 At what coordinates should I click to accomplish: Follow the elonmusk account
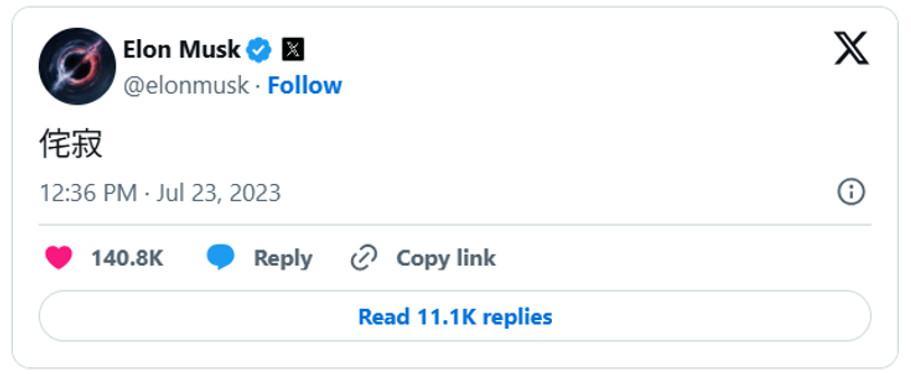coord(304,85)
